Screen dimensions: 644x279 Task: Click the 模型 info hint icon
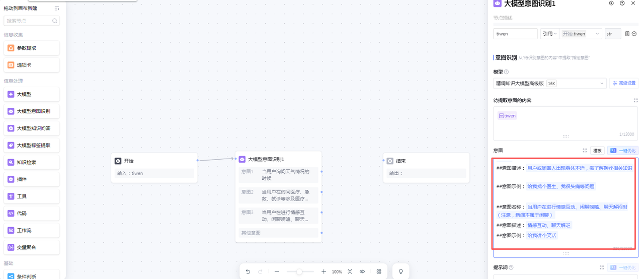(507, 72)
